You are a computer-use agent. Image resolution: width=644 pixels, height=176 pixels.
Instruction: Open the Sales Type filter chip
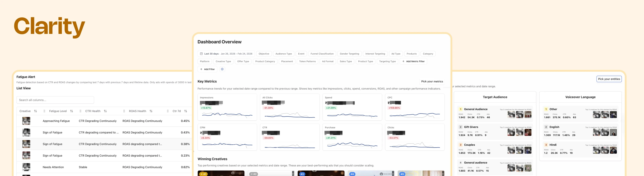click(x=345, y=61)
